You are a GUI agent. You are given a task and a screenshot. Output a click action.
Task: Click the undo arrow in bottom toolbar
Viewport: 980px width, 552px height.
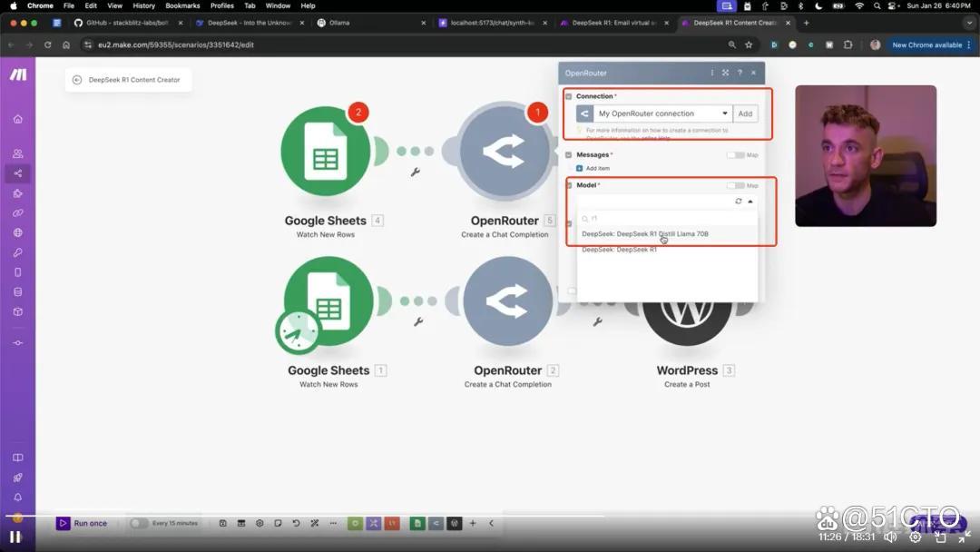pyautogui.click(x=296, y=523)
